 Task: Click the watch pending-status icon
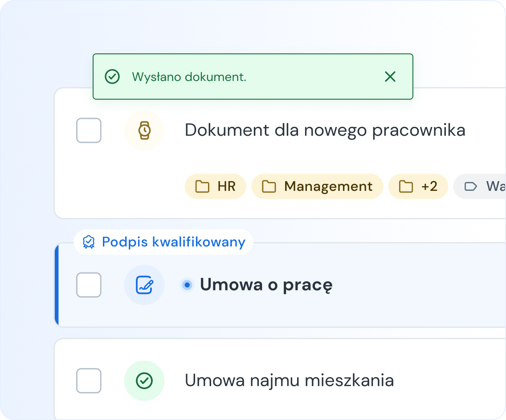point(144,130)
